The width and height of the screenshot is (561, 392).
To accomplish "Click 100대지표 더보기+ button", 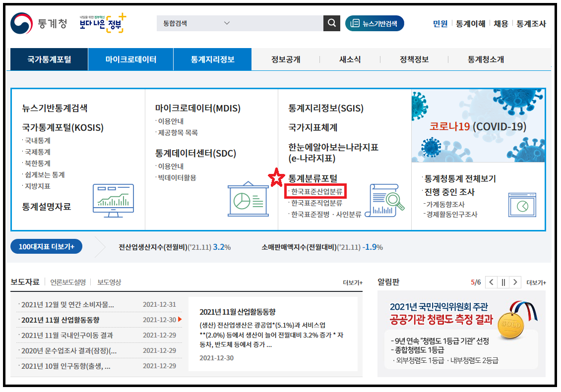I will point(46,247).
